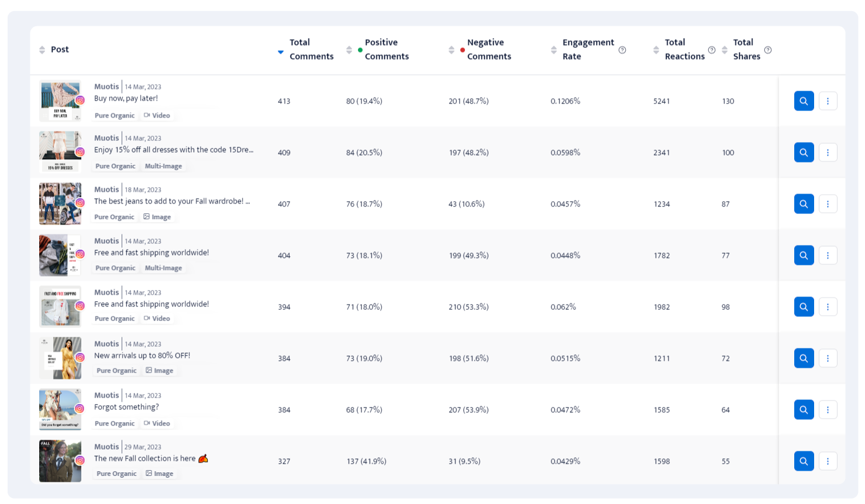865x504 pixels.
Task: Toggle the descending sort arrow on Total Comments
Action: (x=281, y=51)
